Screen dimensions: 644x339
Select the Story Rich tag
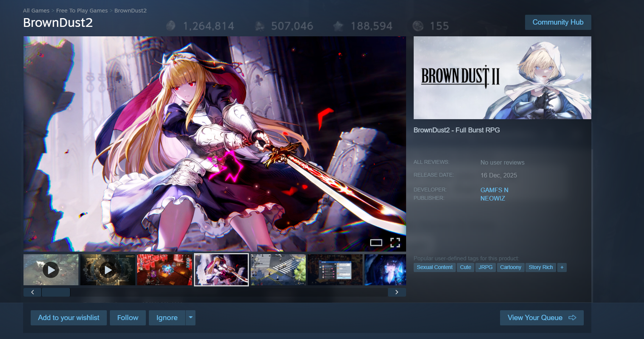[541, 267]
